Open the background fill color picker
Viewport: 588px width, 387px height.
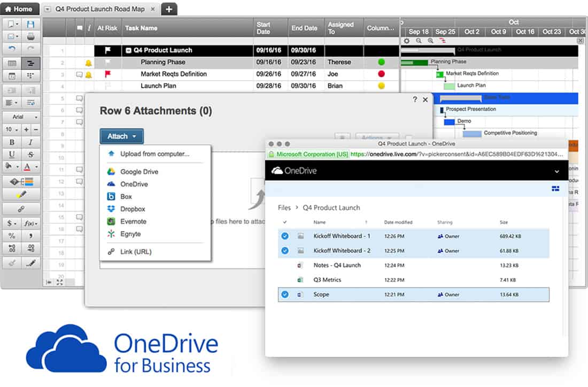tap(12, 166)
